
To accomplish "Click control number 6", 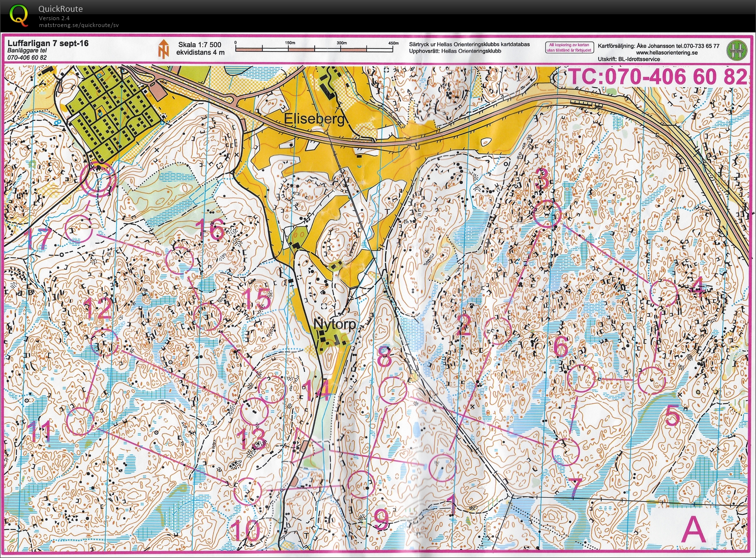I will click(561, 347).
